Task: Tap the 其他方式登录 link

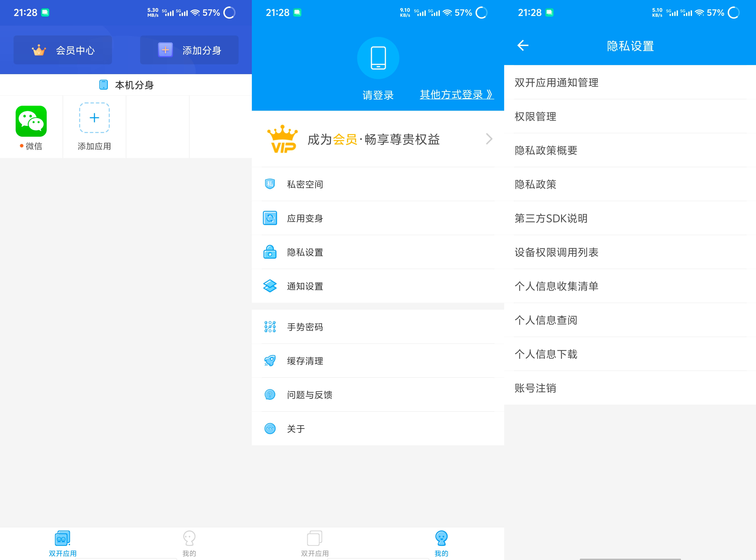Action: click(456, 95)
